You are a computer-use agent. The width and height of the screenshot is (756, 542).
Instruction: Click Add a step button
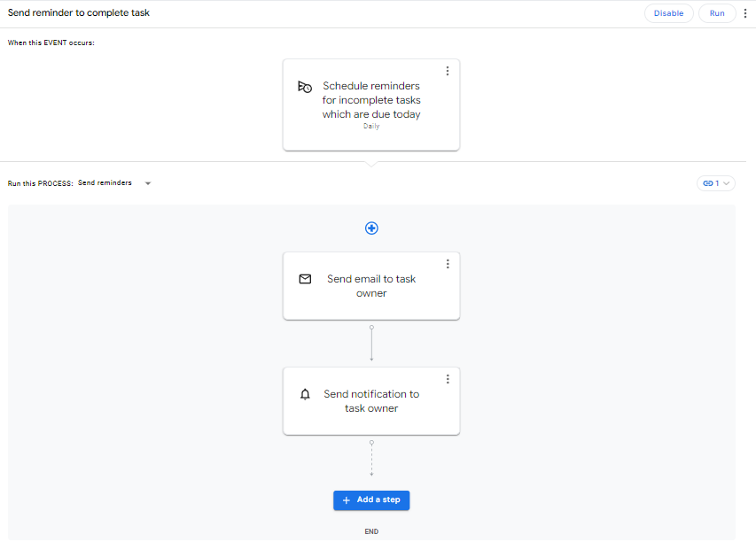click(371, 500)
